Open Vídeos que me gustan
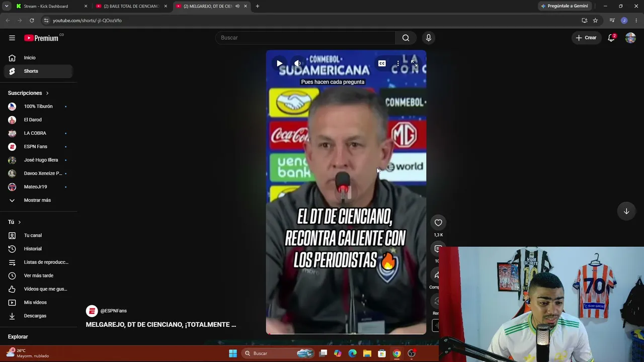The height and width of the screenshot is (362, 644). point(38,289)
